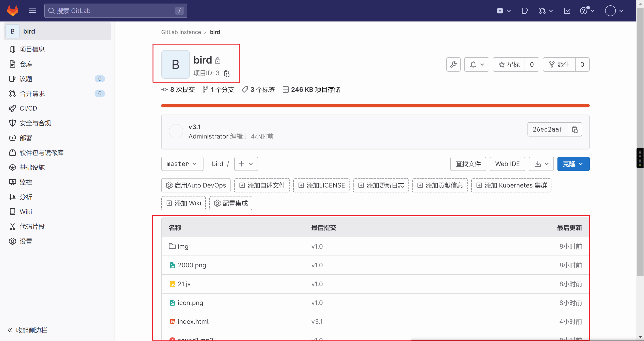Copy the project ID with clipboard icon

(x=227, y=73)
